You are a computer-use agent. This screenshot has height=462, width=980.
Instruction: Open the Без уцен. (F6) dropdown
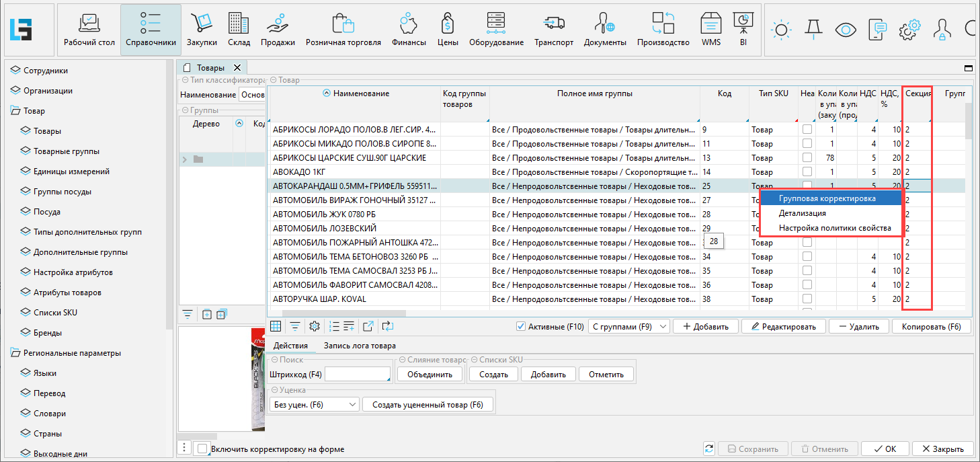[x=315, y=405]
